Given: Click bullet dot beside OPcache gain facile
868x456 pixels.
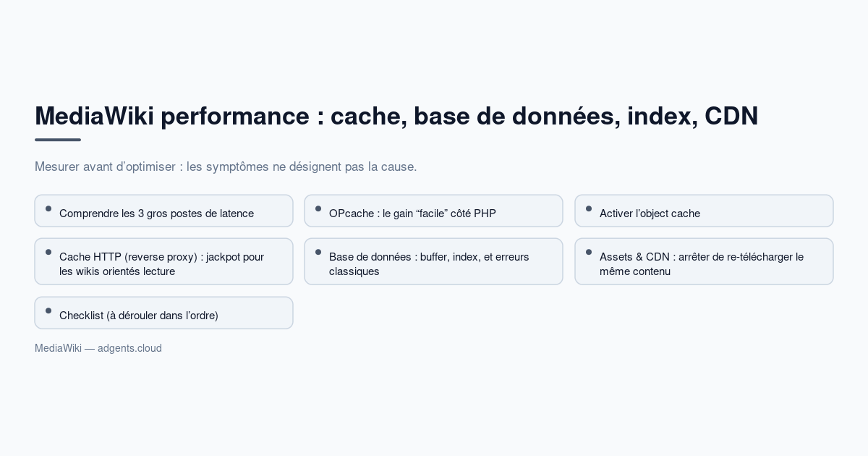Looking at the screenshot, I should 318,208.
